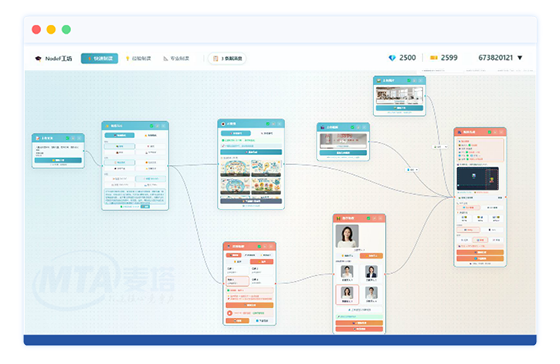Click the blue generate button above image thumbnails
Viewport: 560px width, 364px height.
click(251, 152)
